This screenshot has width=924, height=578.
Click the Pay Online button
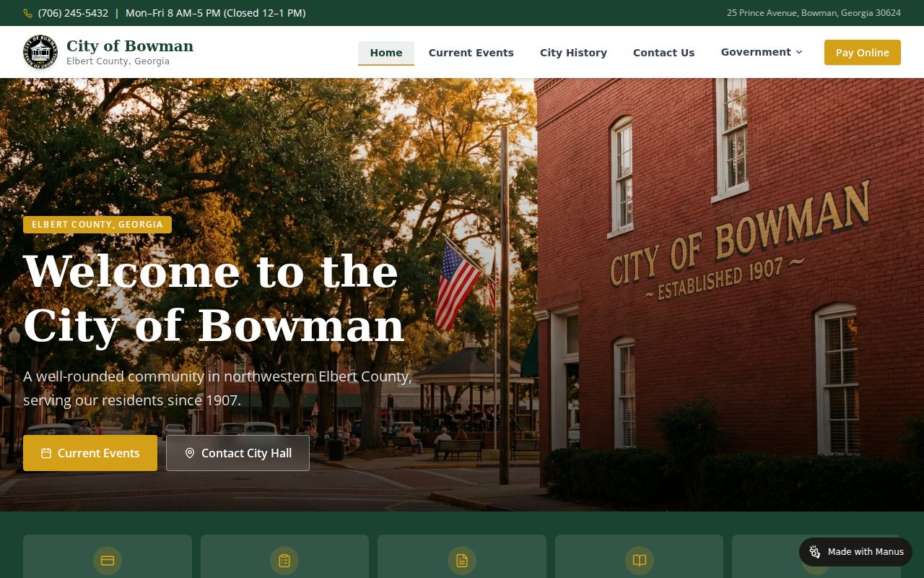863,53
